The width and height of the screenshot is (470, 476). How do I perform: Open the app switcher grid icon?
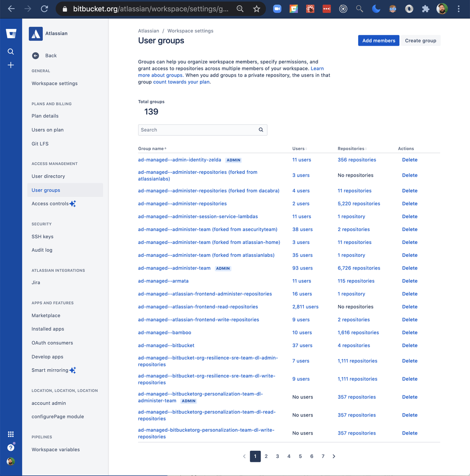click(10, 434)
